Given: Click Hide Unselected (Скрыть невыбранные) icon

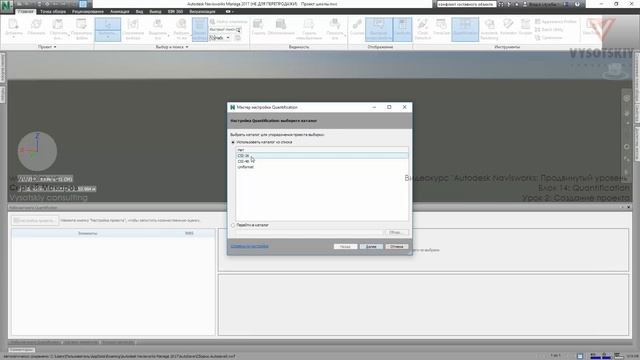Looking at the screenshot, I should [309, 25].
